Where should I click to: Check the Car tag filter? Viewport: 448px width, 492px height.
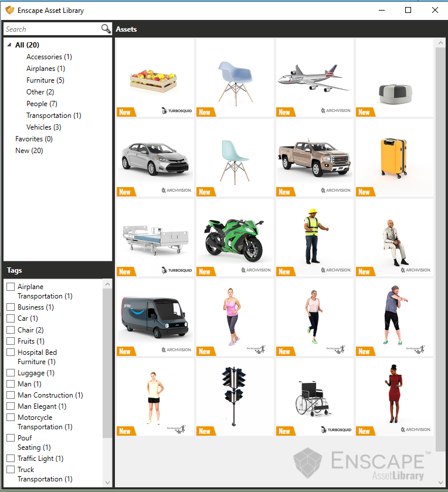pyautogui.click(x=11, y=318)
